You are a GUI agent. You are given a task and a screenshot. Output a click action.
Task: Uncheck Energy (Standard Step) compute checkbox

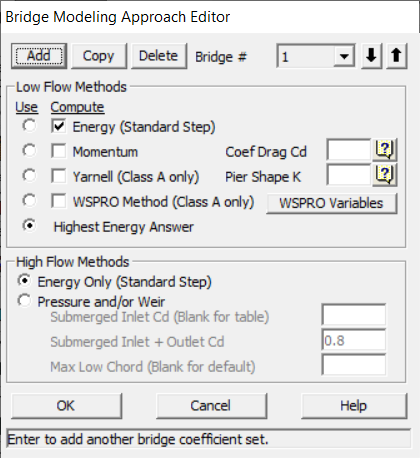pyautogui.click(x=59, y=126)
